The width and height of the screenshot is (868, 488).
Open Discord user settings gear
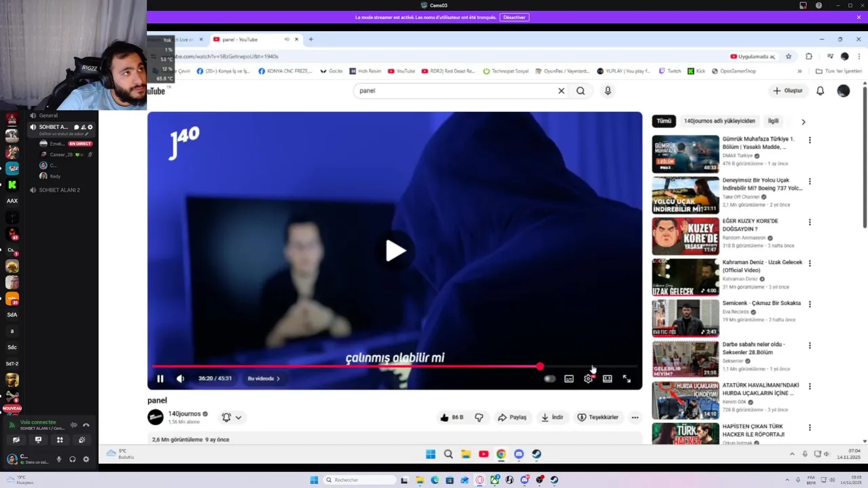[x=86, y=460]
